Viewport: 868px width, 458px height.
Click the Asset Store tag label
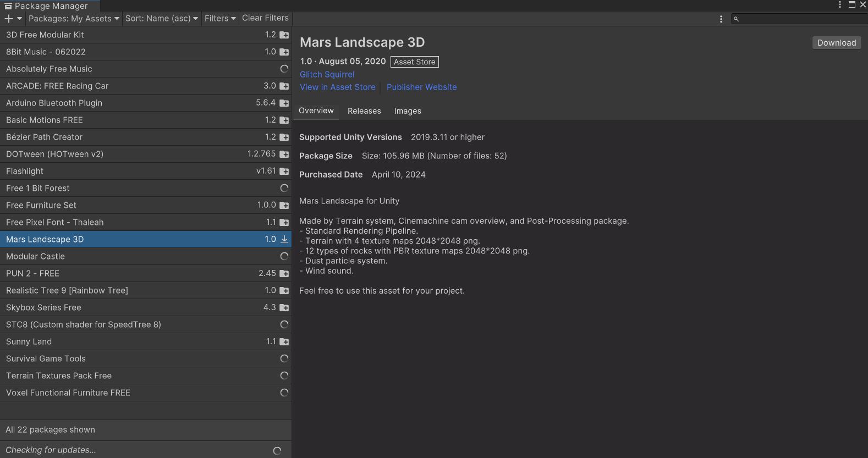(415, 62)
